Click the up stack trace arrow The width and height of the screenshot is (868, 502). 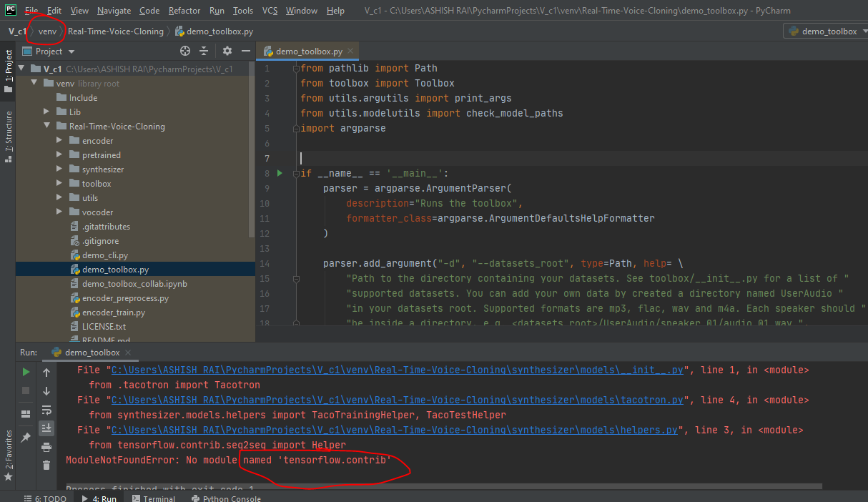click(46, 372)
